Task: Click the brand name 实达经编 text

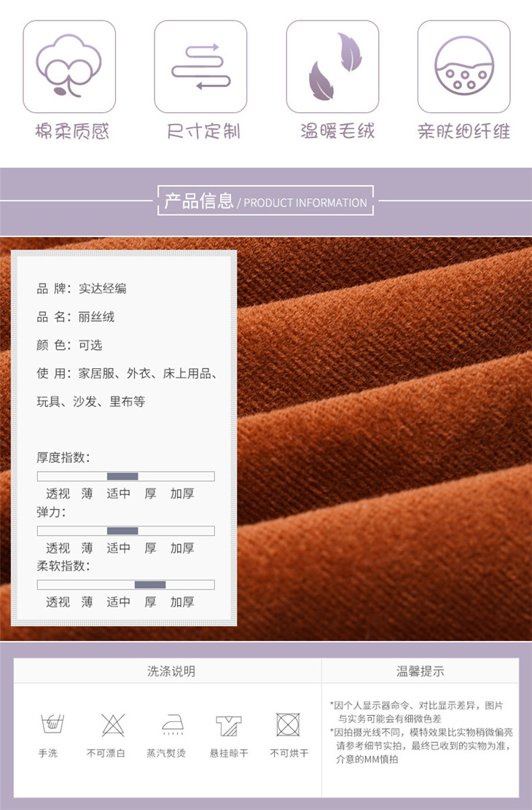Action: coord(102,288)
